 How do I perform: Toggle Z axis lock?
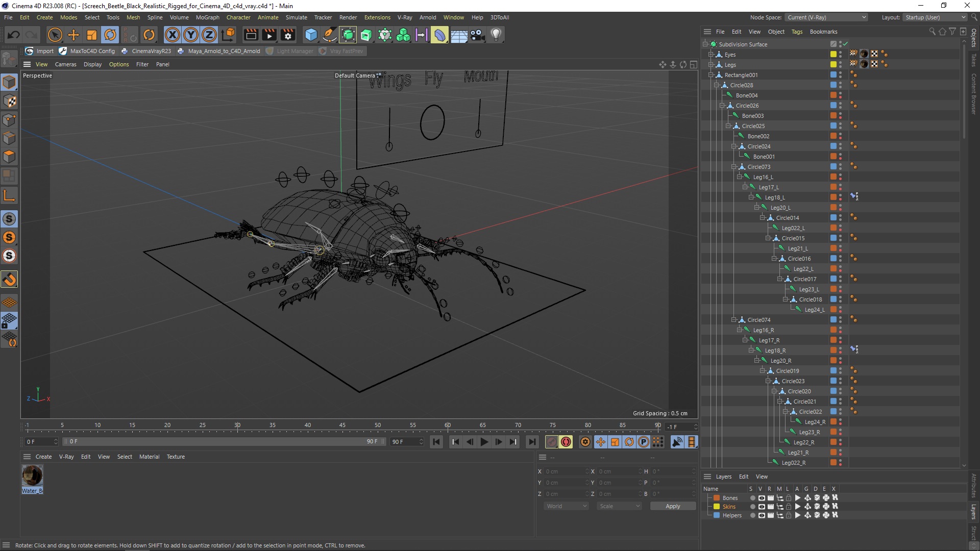pos(209,35)
